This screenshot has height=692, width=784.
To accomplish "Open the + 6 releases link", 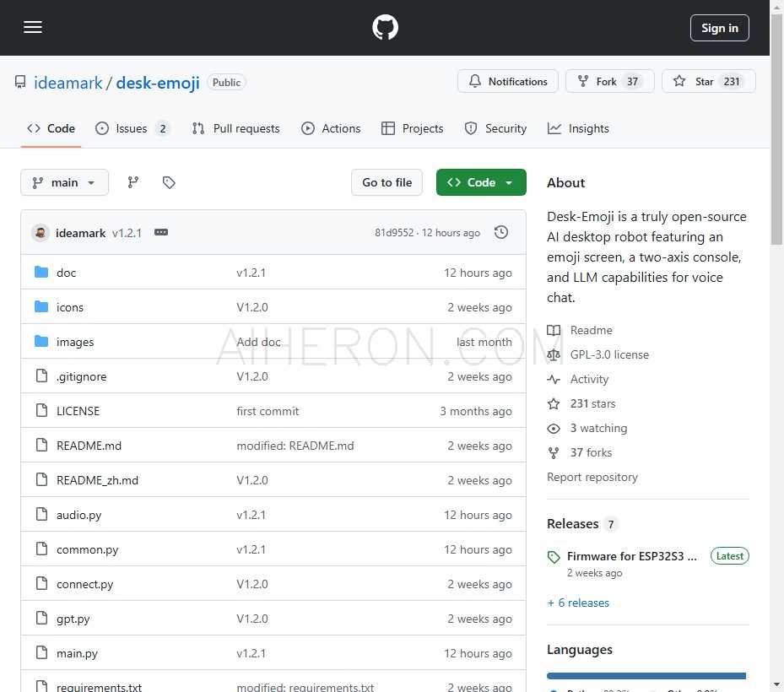I will coord(578,603).
